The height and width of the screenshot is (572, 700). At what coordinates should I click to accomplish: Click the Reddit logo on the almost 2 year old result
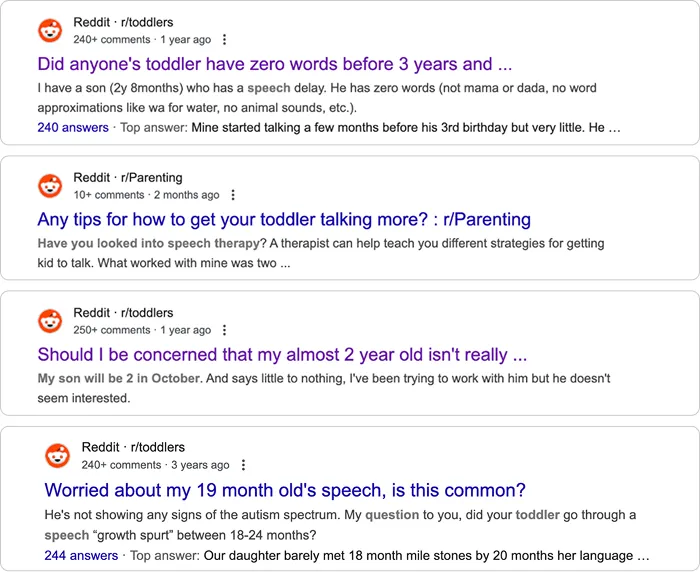(50, 321)
